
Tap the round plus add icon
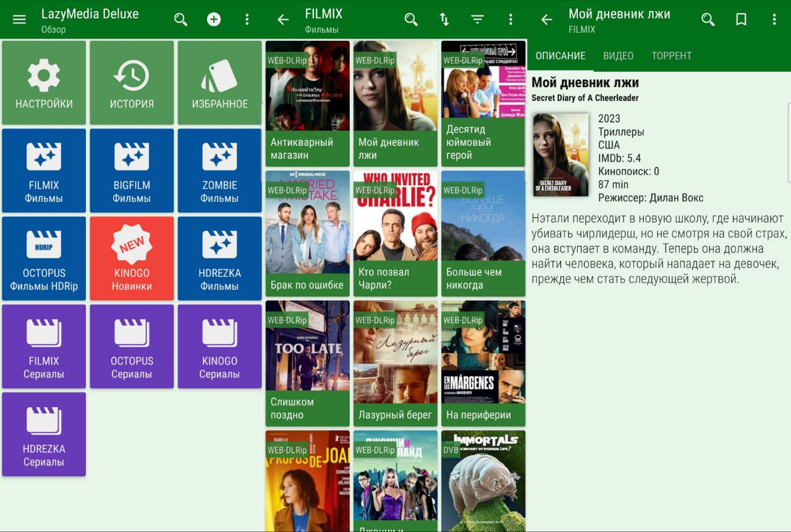[214, 19]
